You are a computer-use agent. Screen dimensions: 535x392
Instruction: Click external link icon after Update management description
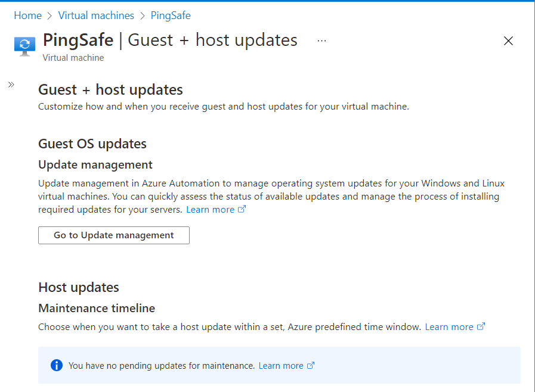(242, 210)
